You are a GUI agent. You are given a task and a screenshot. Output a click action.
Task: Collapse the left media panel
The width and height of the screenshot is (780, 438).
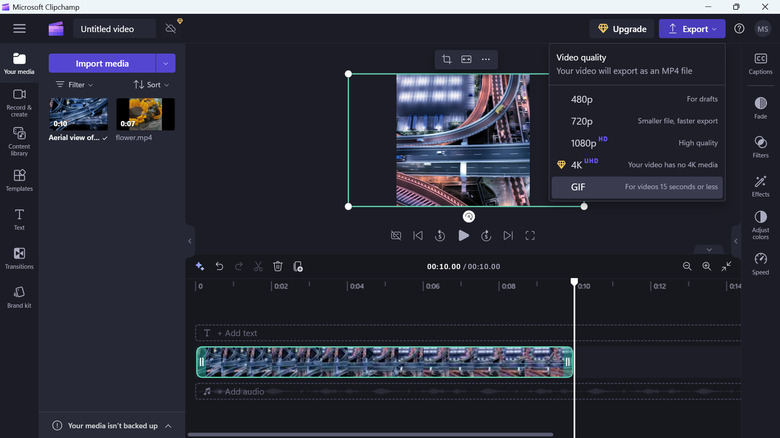190,241
